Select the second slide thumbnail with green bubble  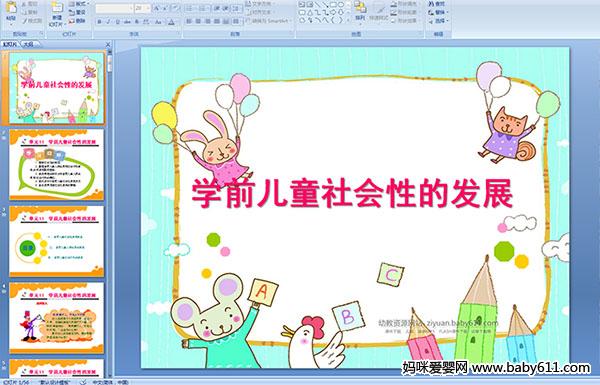57,165
